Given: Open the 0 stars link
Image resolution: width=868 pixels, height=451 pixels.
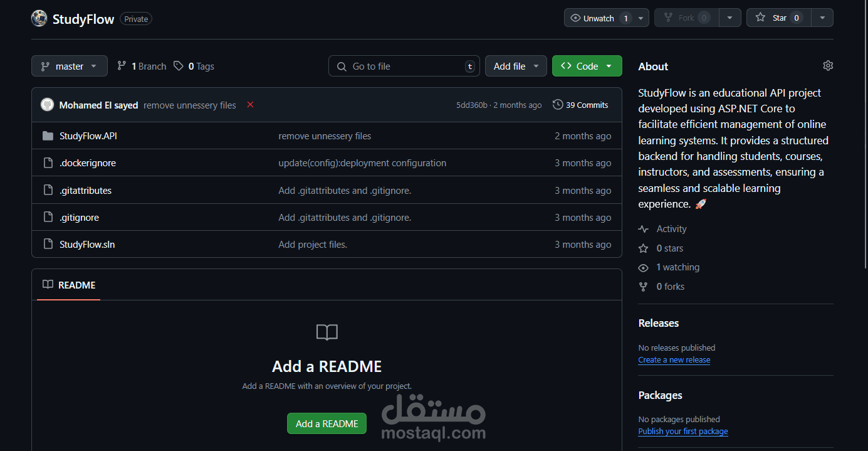Looking at the screenshot, I should click(670, 248).
